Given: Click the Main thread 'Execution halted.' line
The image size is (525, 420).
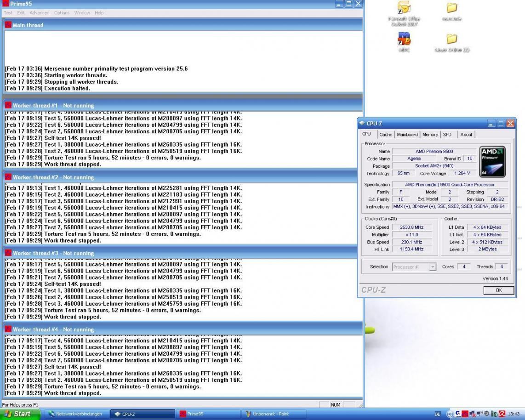Looking at the screenshot, I should coord(47,88).
